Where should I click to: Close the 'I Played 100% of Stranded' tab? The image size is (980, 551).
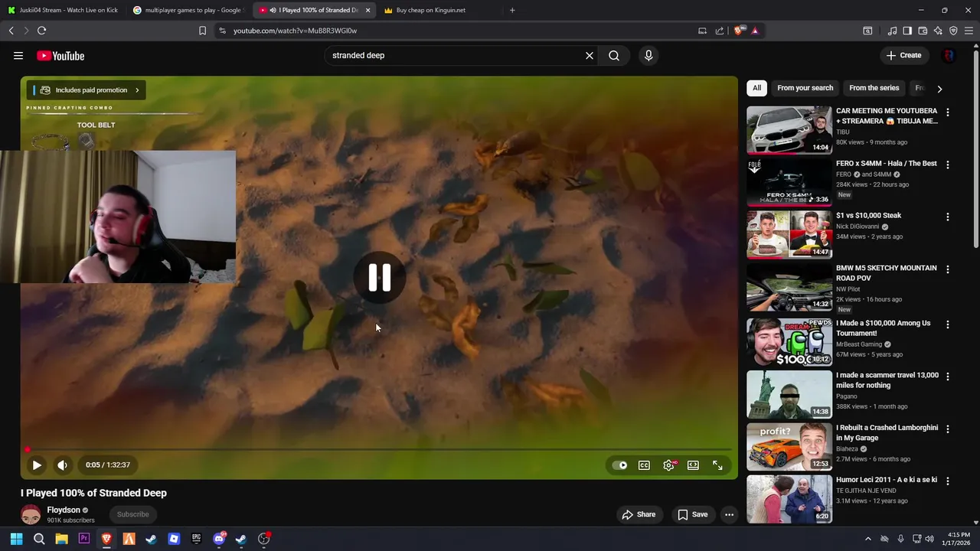367,10
